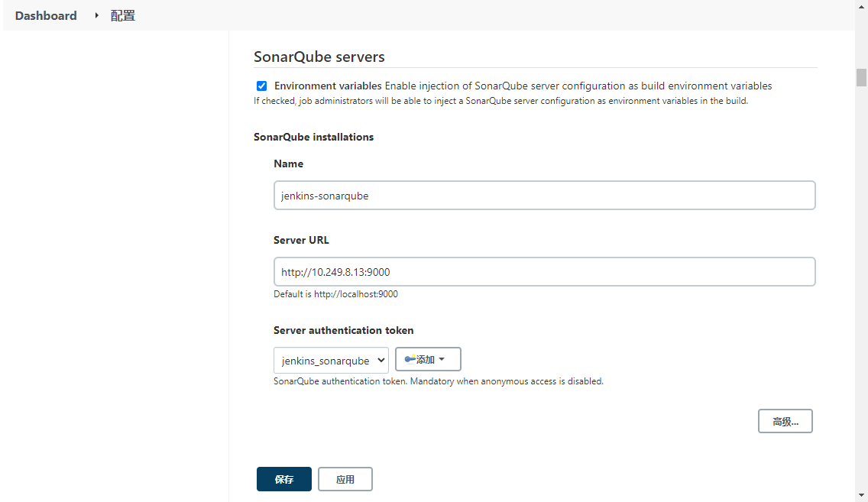
Task: Focus the Name field jenkins-sonarqube
Action: (544, 196)
